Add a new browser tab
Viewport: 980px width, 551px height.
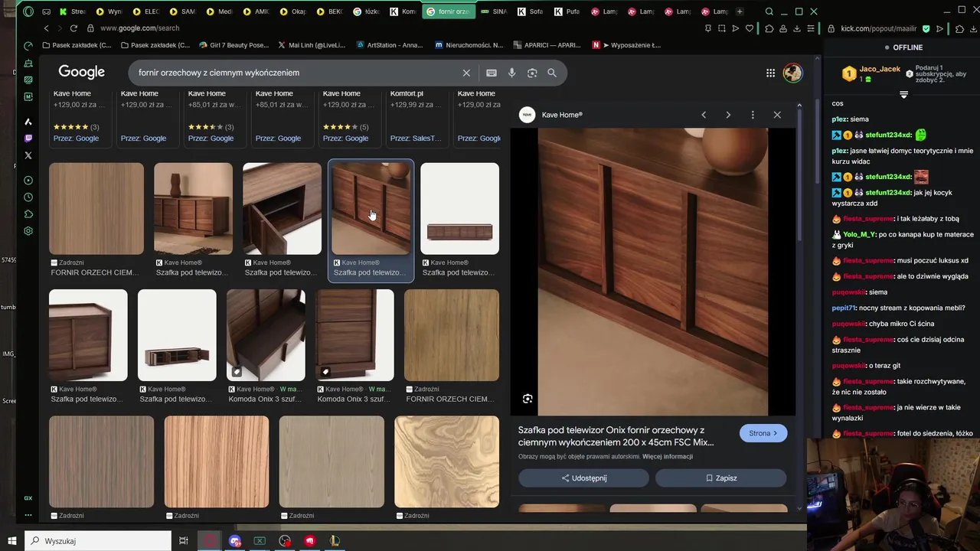tap(740, 11)
